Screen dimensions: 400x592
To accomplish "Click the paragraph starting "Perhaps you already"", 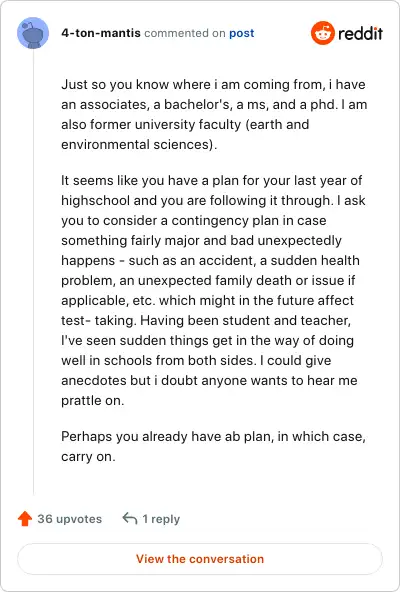I will 213,446.
